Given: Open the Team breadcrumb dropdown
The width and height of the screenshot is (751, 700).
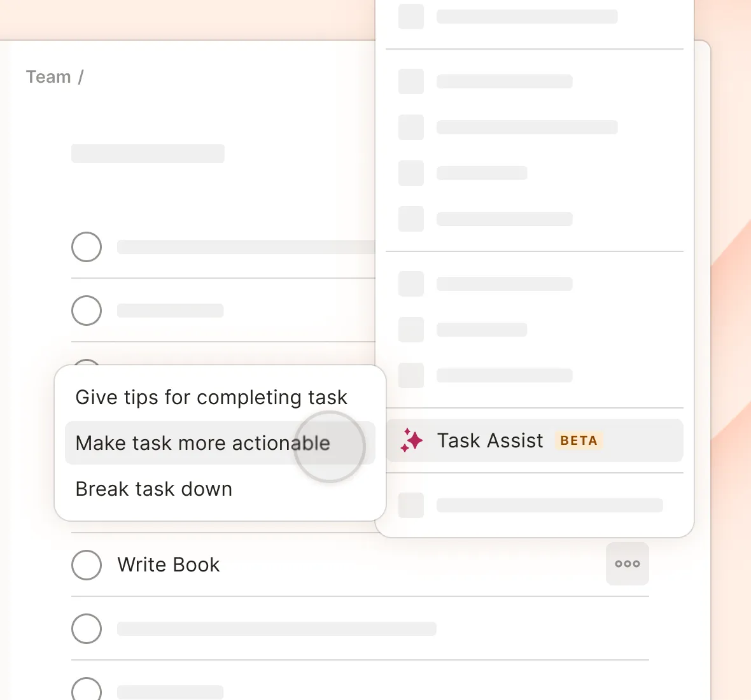Looking at the screenshot, I should point(49,76).
